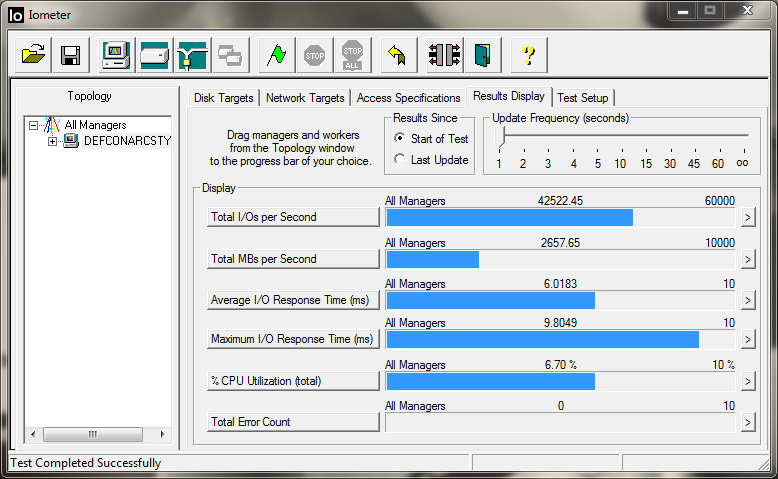
Task: Click the Open test configuration file icon
Action: click(34, 55)
